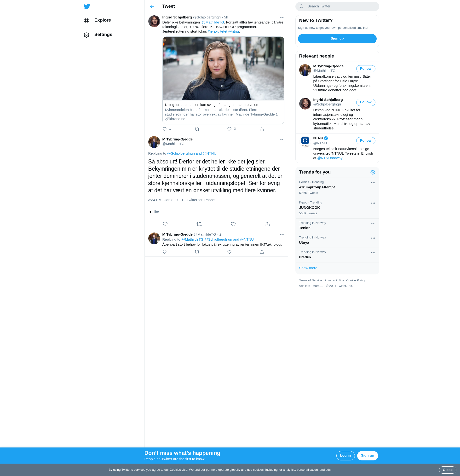Open Settings in the sidebar
The height and width of the screenshot is (476, 460).
[x=98, y=35]
